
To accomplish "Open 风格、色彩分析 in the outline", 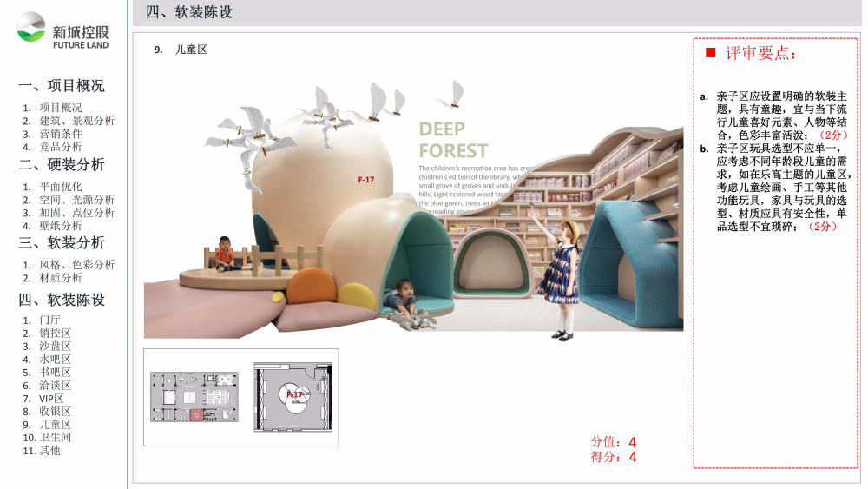I will click(x=76, y=264).
